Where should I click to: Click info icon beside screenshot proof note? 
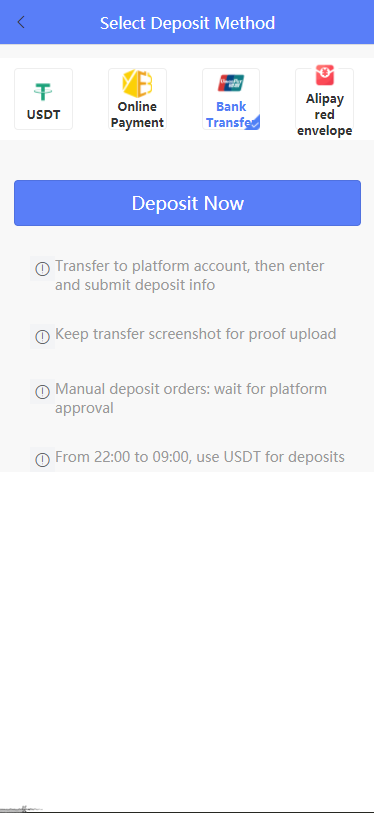(42, 337)
